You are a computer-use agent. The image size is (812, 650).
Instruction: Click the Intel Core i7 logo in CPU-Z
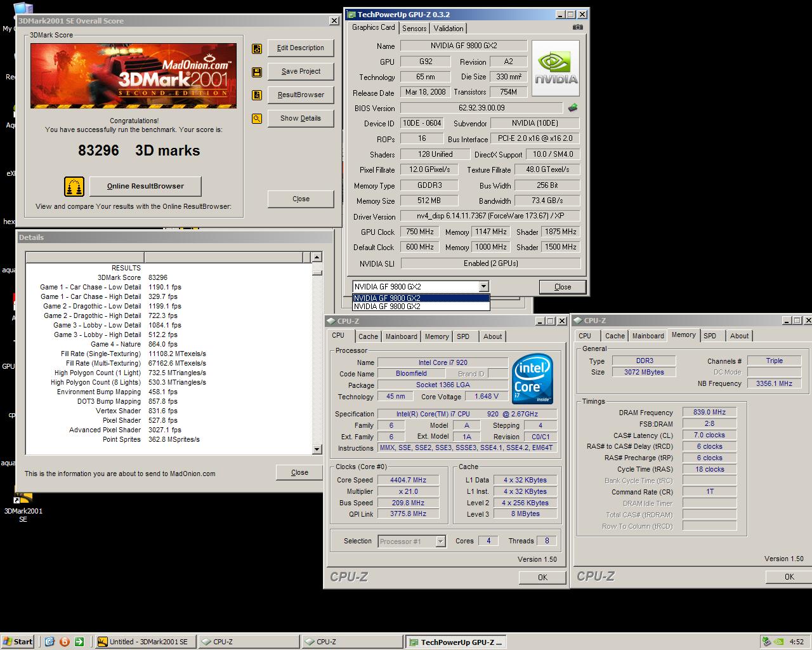pyautogui.click(x=532, y=379)
